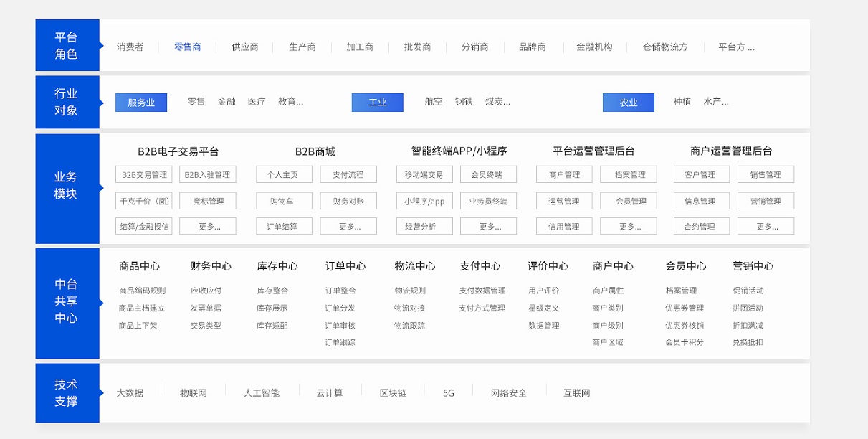Click the blue 服务业 industry button
Screen dimensions: 868x439
click(x=141, y=103)
